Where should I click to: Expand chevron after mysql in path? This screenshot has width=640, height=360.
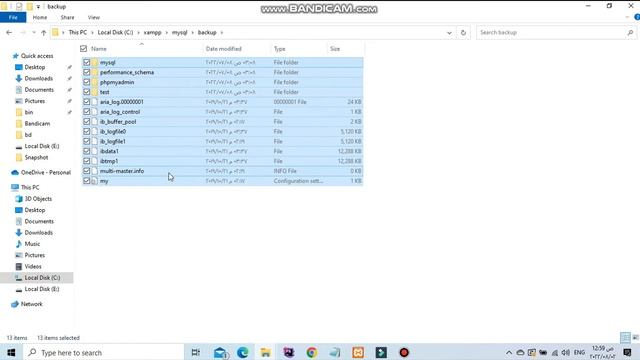193,33
